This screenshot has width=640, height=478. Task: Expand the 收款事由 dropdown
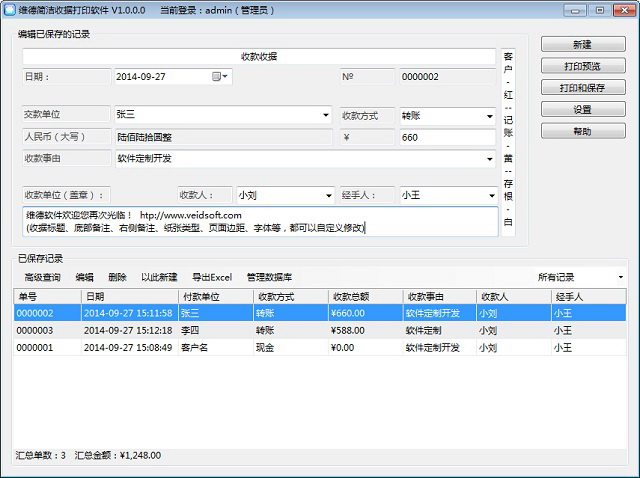pos(490,158)
